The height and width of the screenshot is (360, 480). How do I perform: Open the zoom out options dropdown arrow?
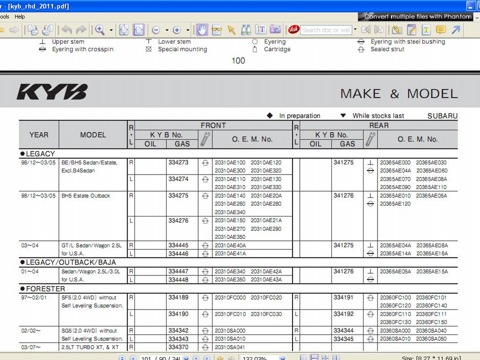click(x=167, y=30)
